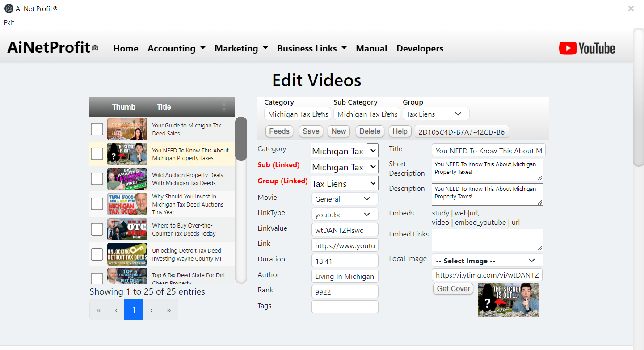Click into the Rank input field
This screenshot has height=350, width=644.
click(x=345, y=291)
